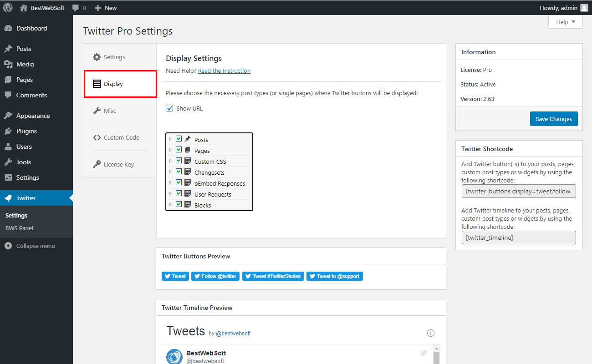The image size is (592, 364).
Task: Uncheck the Posts checkbox in tree
Action: (179, 139)
